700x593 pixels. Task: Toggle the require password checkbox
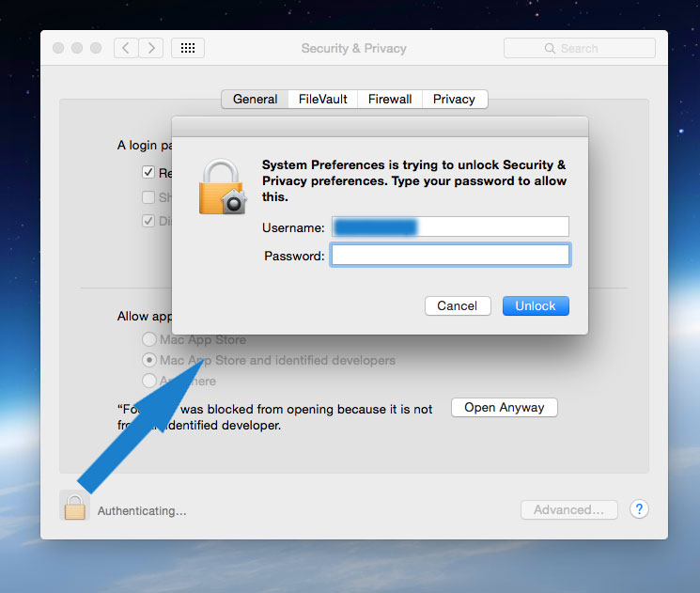click(148, 172)
